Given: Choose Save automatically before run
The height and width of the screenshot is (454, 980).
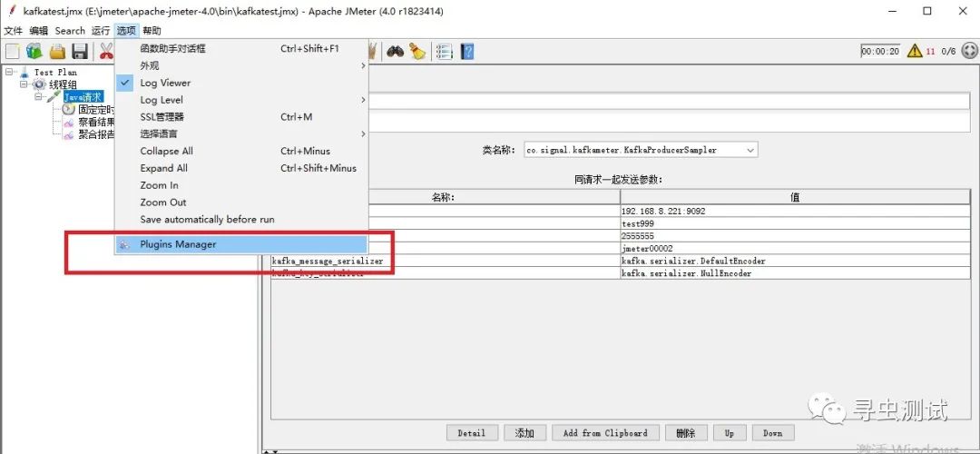Looking at the screenshot, I should point(241,220).
